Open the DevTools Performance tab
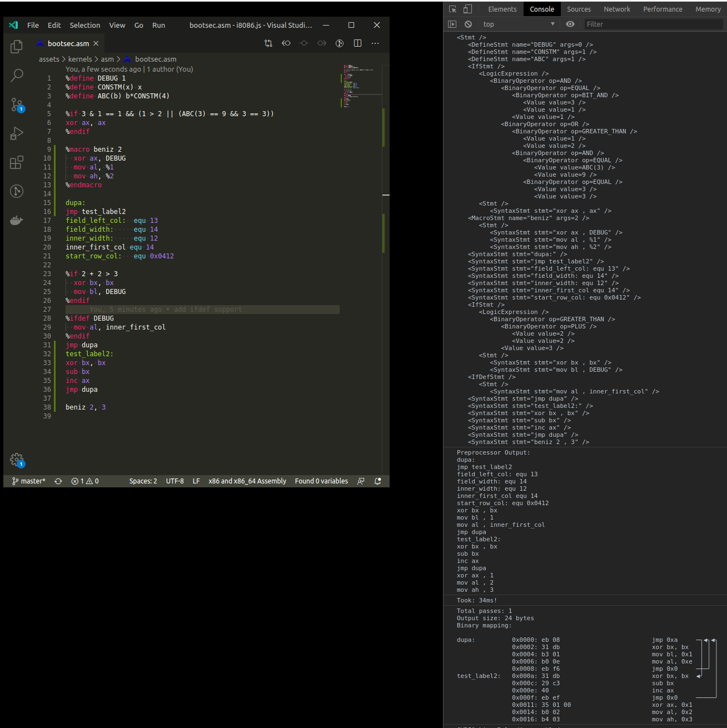The height and width of the screenshot is (728, 727). click(x=663, y=9)
